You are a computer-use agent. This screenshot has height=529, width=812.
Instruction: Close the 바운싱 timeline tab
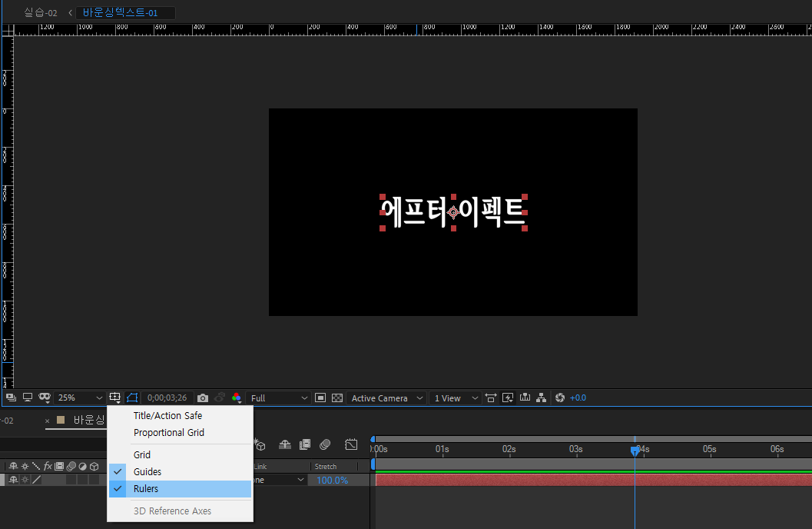point(47,421)
